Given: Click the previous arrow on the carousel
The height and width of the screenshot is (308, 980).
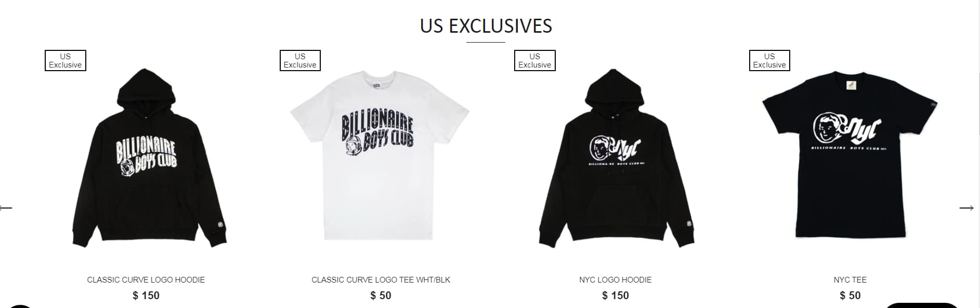Looking at the screenshot, I should [6, 208].
